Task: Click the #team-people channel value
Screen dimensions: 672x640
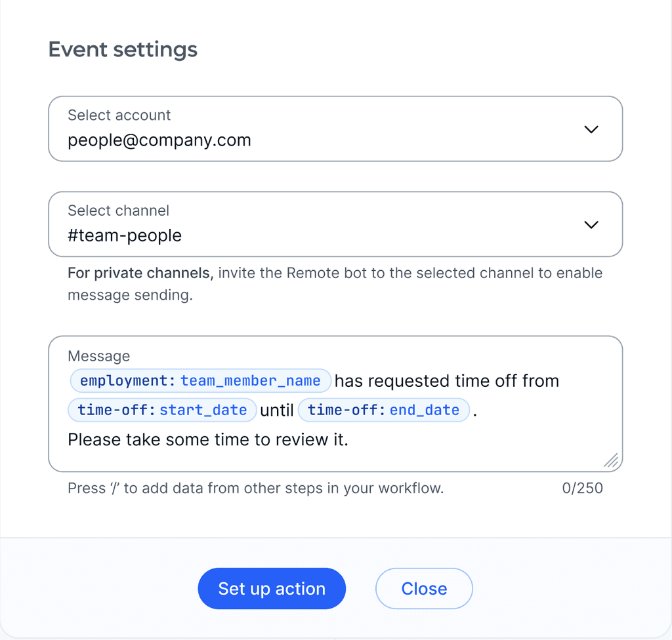Action: coord(125,235)
